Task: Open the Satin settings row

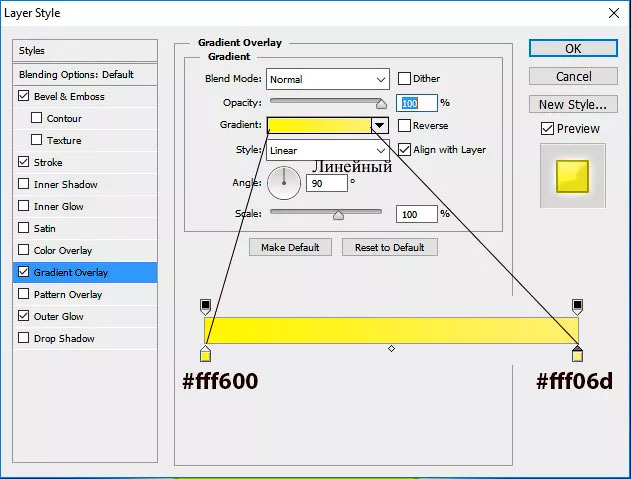Action: [85, 228]
